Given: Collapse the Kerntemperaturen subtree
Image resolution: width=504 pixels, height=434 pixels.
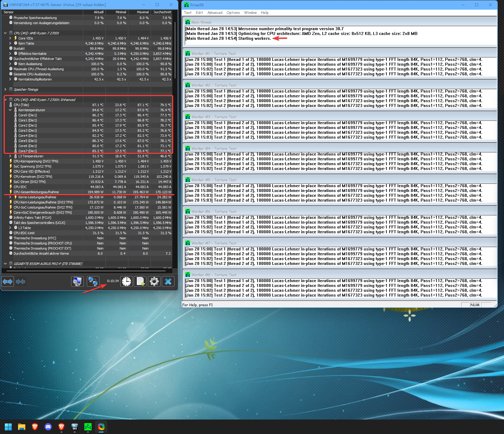Looking at the screenshot, I should (x=10, y=110).
